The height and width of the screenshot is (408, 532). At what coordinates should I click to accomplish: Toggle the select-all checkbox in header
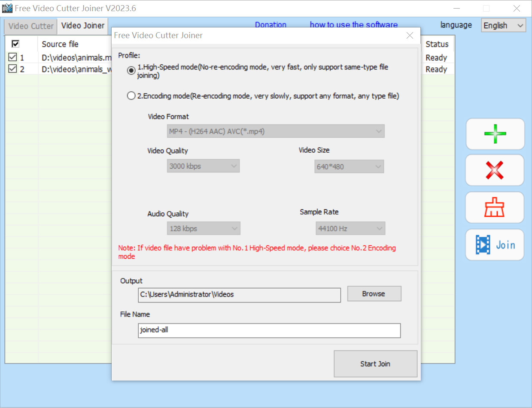click(15, 44)
